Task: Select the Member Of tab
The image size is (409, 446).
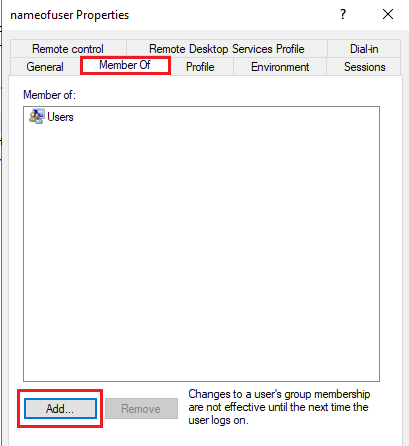Action: tap(125, 65)
